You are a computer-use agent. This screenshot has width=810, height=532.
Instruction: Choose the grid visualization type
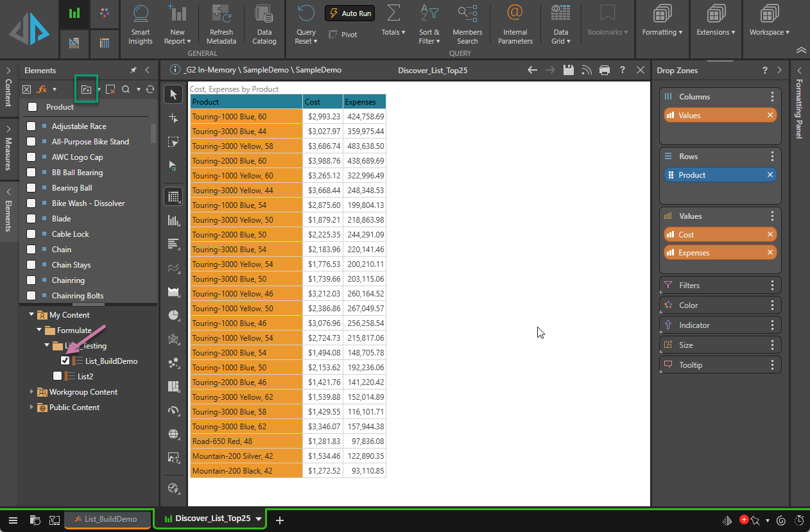point(173,196)
